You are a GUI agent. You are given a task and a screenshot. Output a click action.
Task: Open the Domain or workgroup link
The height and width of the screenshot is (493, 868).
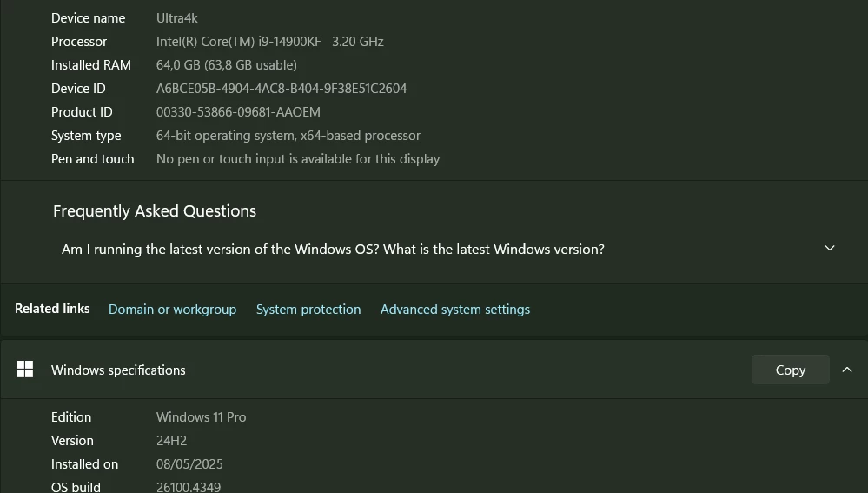(x=172, y=309)
